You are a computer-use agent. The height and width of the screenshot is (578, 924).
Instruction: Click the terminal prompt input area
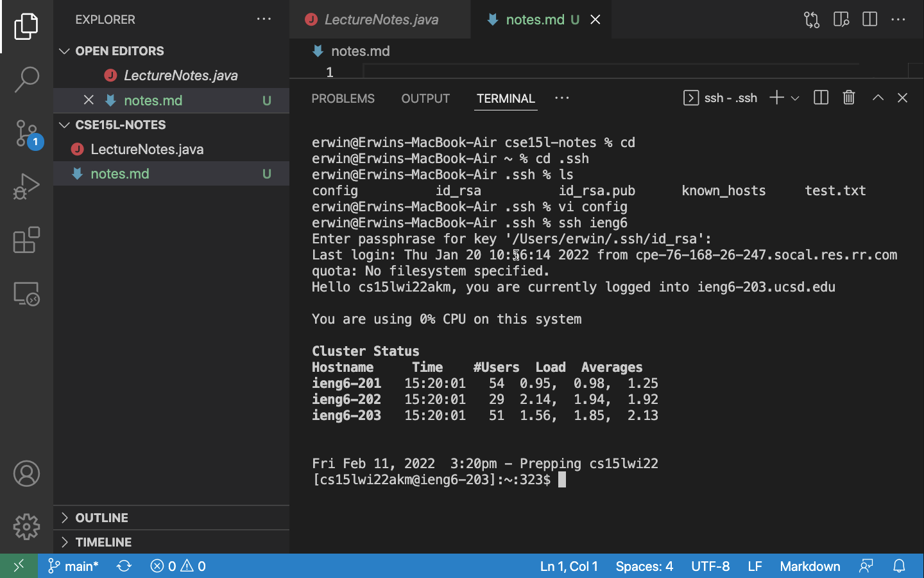(562, 480)
